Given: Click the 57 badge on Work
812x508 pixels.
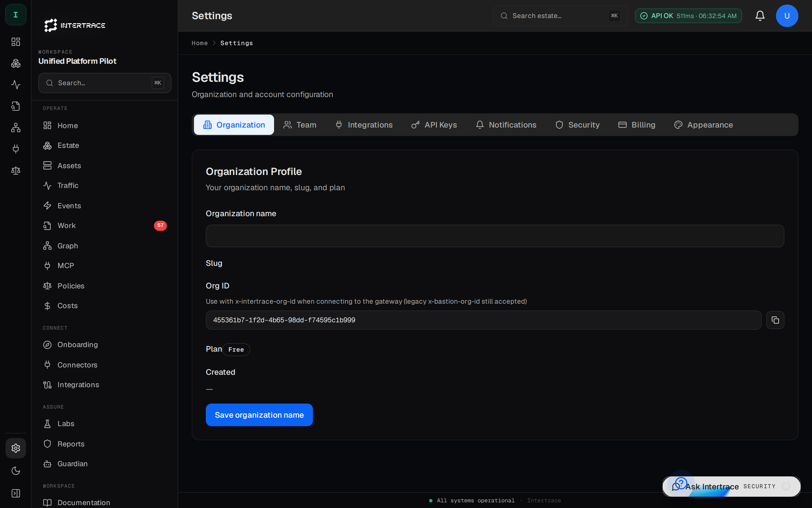Looking at the screenshot, I should coord(160,225).
